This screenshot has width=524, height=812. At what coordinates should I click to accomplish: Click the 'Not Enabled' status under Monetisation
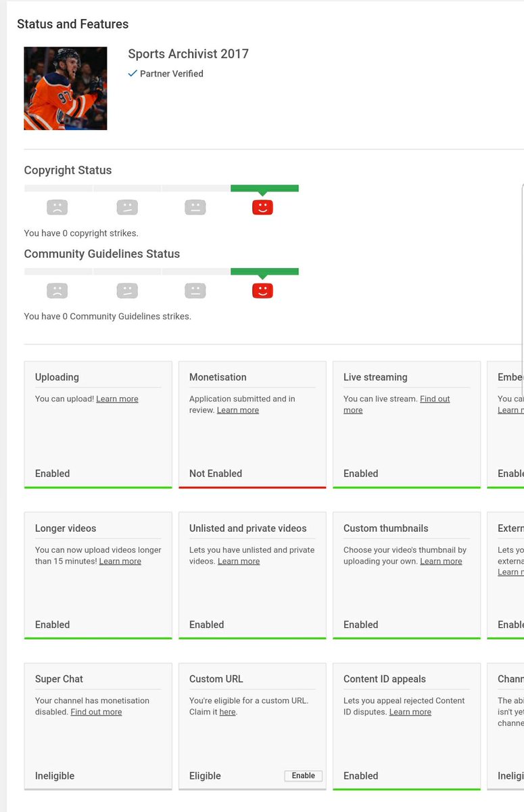(x=216, y=474)
